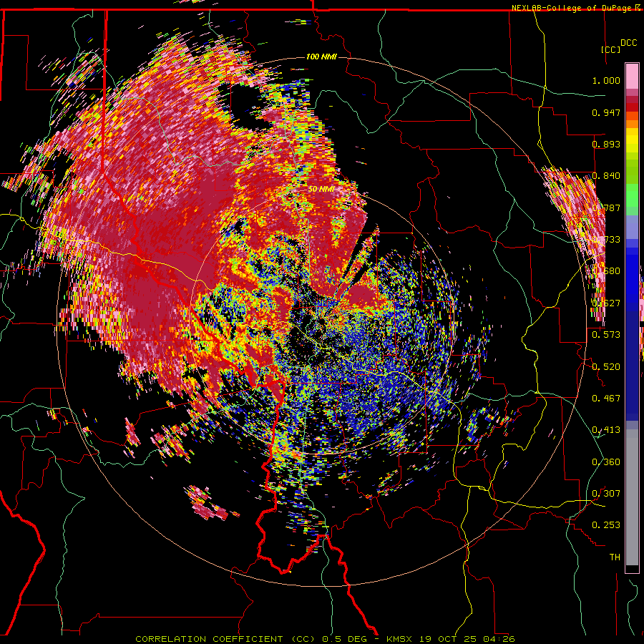Click the 0.307 color scale value
The height and width of the screenshot is (644, 644).
tap(606, 493)
